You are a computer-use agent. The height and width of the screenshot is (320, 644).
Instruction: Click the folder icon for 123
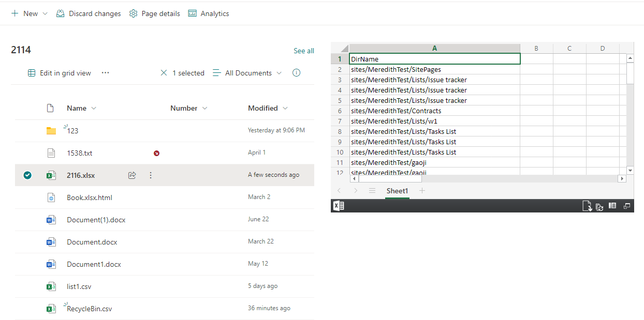(51, 131)
